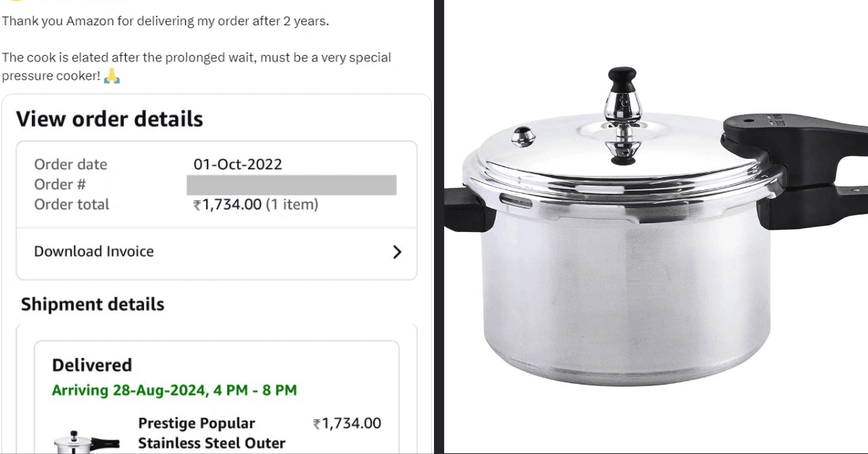Click the greyed-out order number bar
Viewport: 868px width, 454px height.
click(292, 184)
